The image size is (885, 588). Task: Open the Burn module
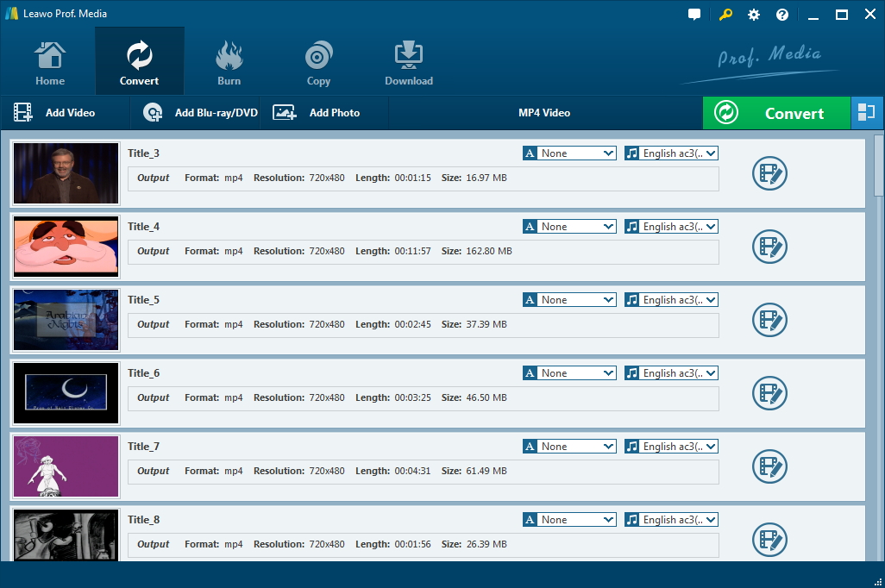(x=229, y=63)
